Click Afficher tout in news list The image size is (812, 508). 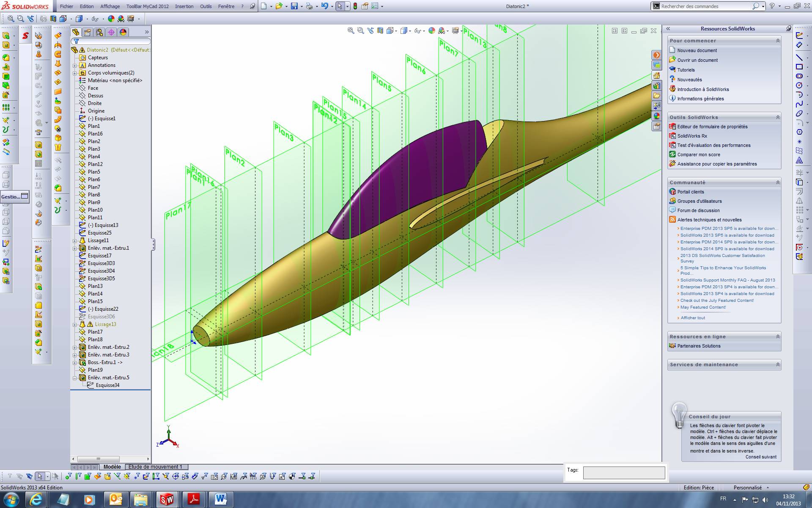[693, 318]
